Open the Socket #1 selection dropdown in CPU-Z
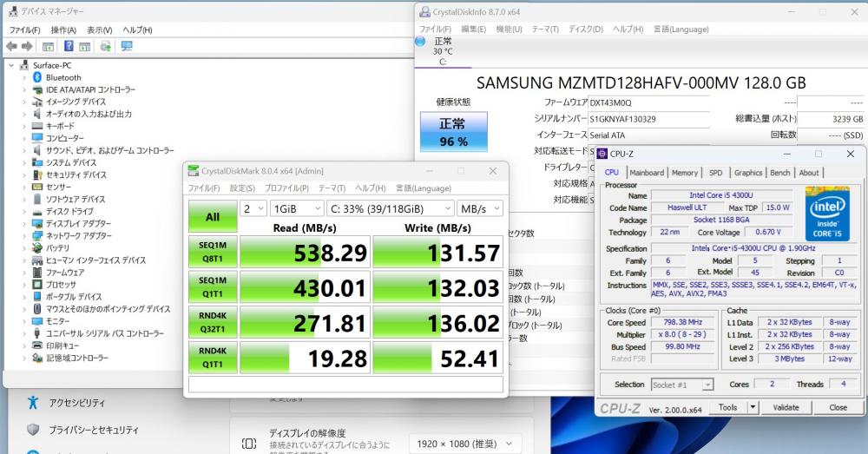The image size is (868, 454). pyautogui.click(x=682, y=385)
